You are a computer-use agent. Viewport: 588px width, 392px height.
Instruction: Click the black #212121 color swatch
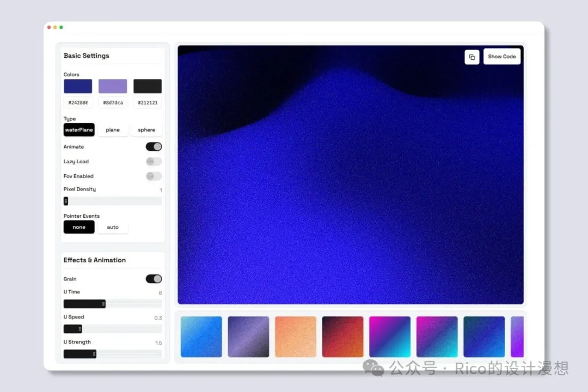pos(148,87)
